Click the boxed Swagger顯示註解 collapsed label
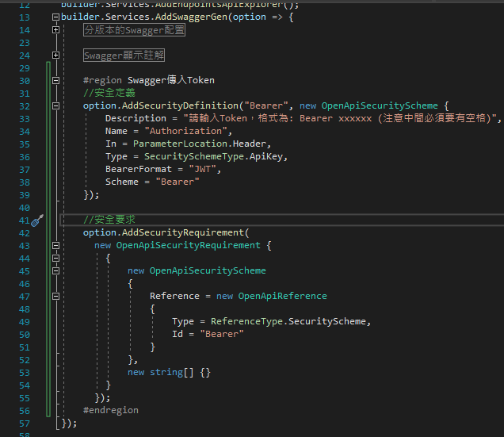This screenshot has height=437, width=504. point(124,56)
